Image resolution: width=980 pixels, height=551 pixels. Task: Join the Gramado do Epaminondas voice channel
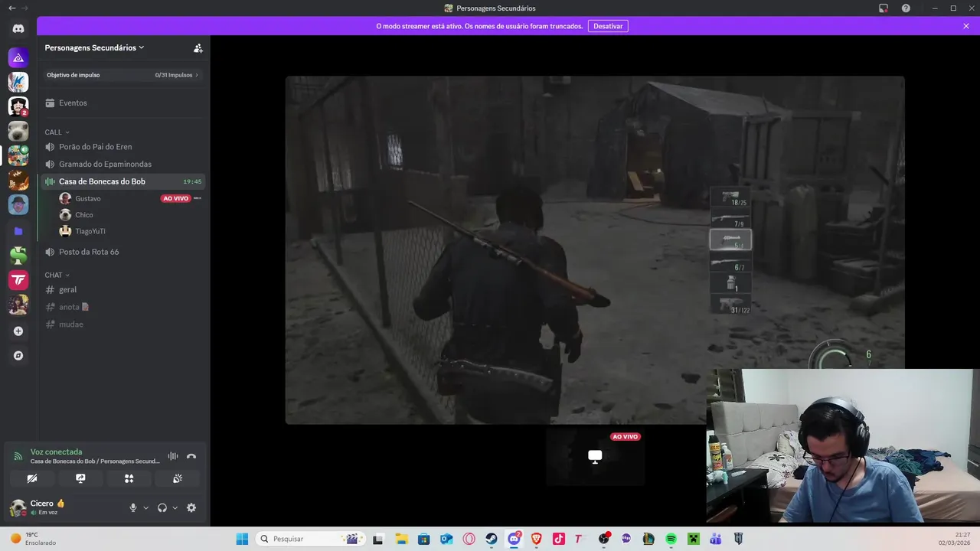[122, 164]
